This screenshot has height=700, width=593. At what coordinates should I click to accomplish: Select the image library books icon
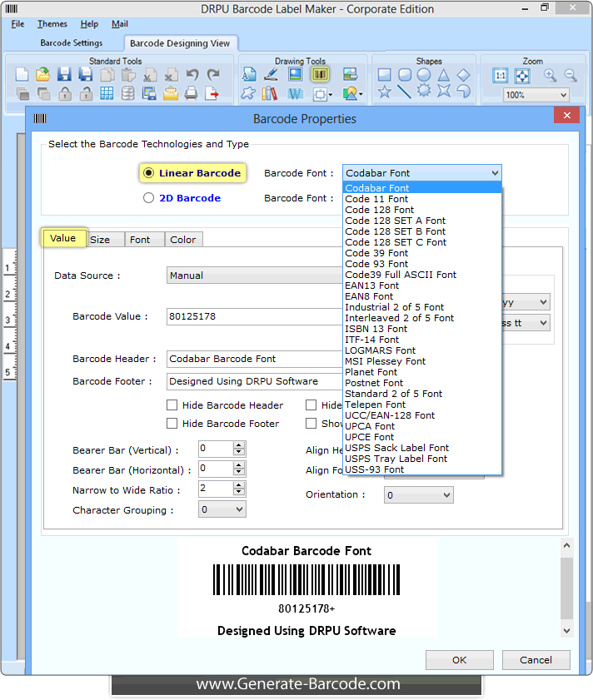coord(270,93)
